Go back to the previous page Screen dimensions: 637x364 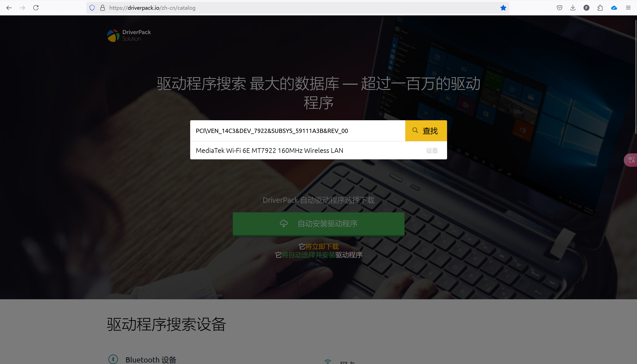[9, 8]
